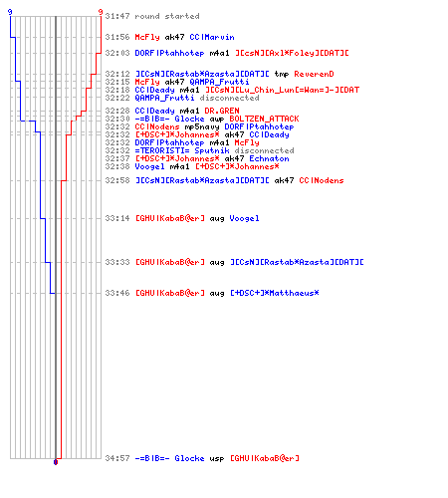Screen dimensions: 448x498
Task: Select McFly name in 31:56 kill entry
Action: (147, 37)
